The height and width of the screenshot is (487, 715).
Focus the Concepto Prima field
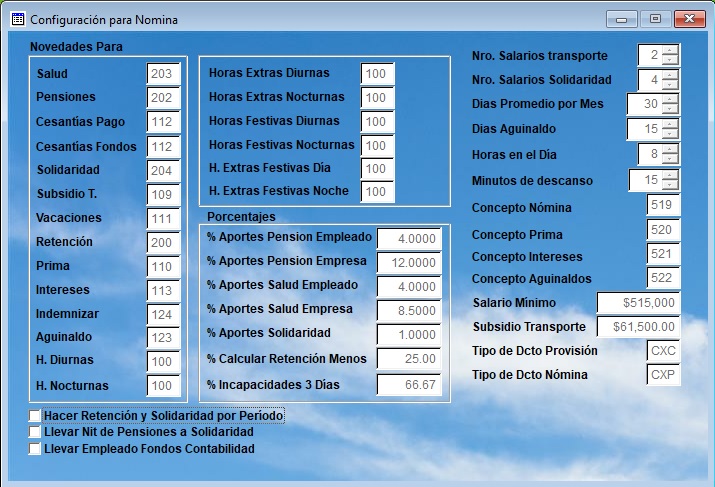click(x=663, y=229)
